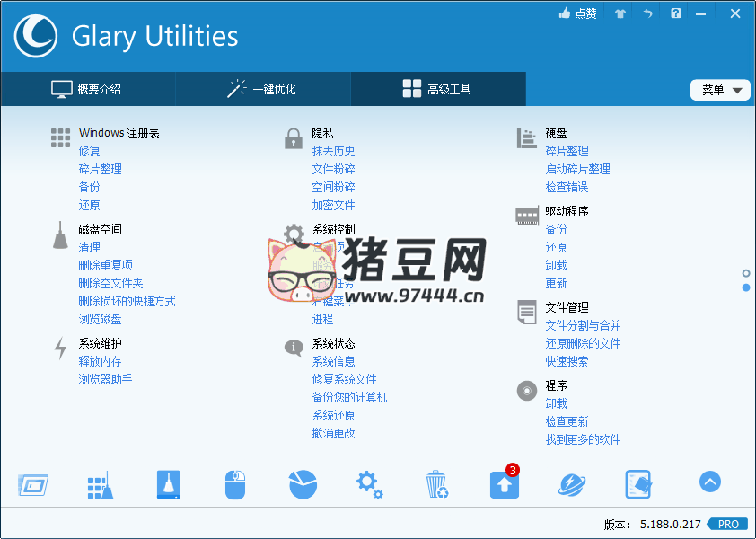Click the double-gear process manager icon

click(369, 485)
